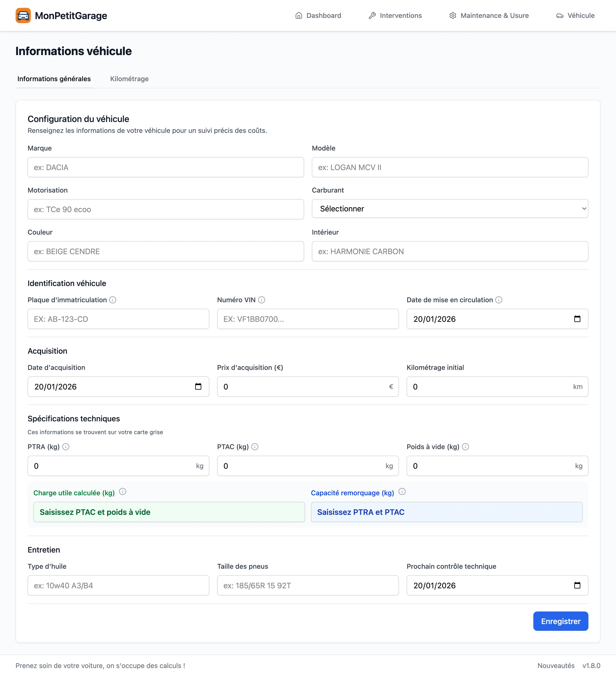This screenshot has width=616, height=676.
Task: Focus the Marque input field
Action: pos(165,167)
